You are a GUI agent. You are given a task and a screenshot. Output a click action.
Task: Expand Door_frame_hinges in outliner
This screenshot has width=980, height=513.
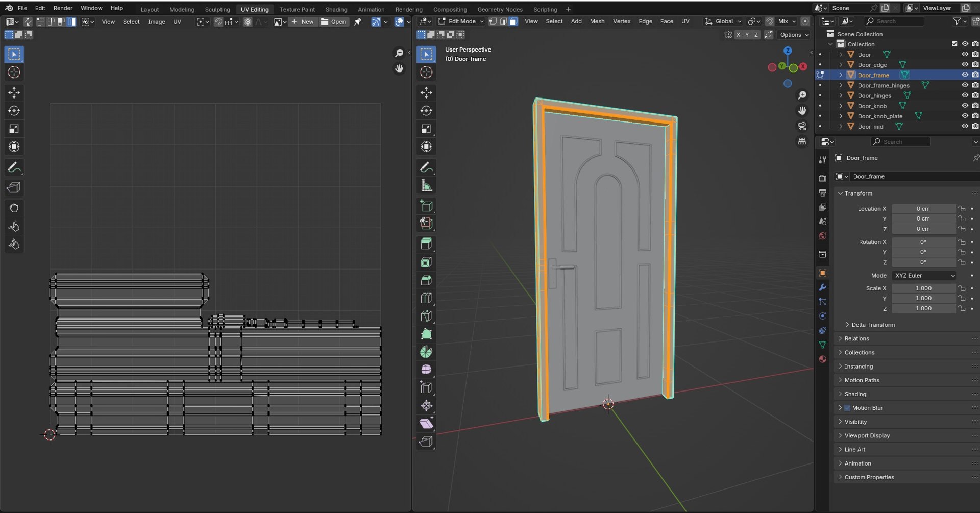(841, 85)
